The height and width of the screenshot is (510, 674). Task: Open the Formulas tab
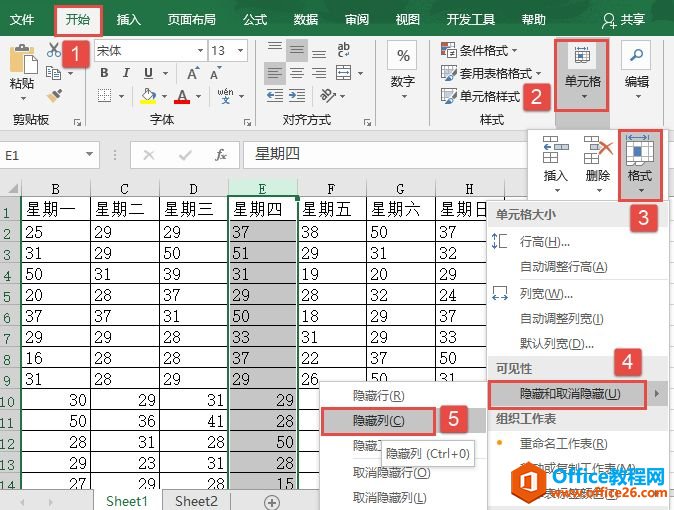[x=255, y=19]
